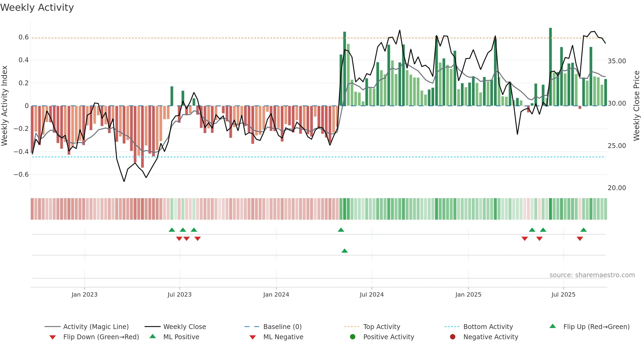Viewport: 644px width, 362px height.
Task: Toggle Bottom Activity legend entry
Action: coord(479,327)
